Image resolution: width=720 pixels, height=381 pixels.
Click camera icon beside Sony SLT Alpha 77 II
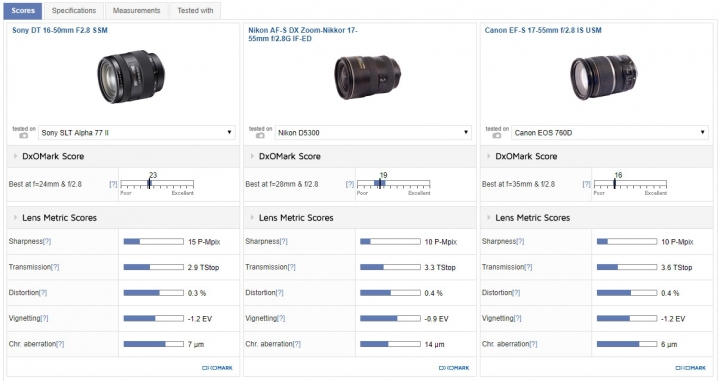23,135
